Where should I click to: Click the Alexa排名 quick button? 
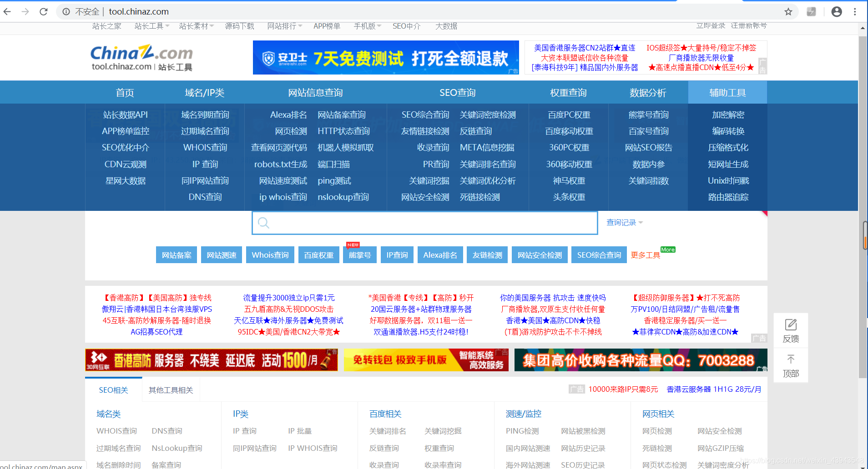click(440, 255)
